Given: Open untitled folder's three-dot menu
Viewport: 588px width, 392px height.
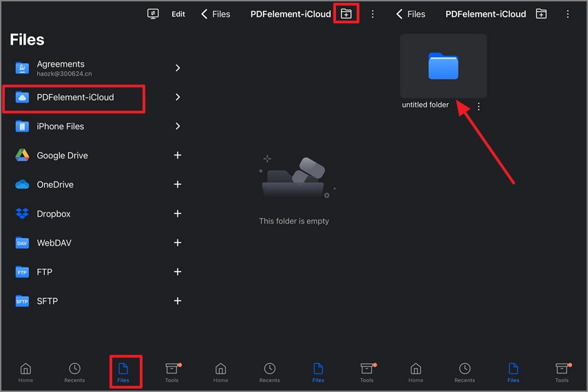Looking at the screenshot, I should [479, 107].
